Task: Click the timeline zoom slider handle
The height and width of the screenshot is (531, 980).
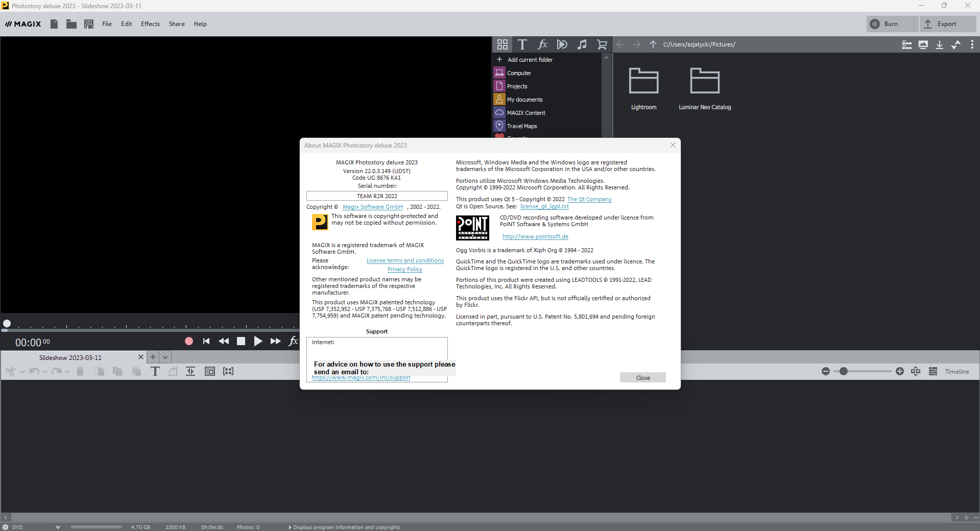Action: (844, 371)
